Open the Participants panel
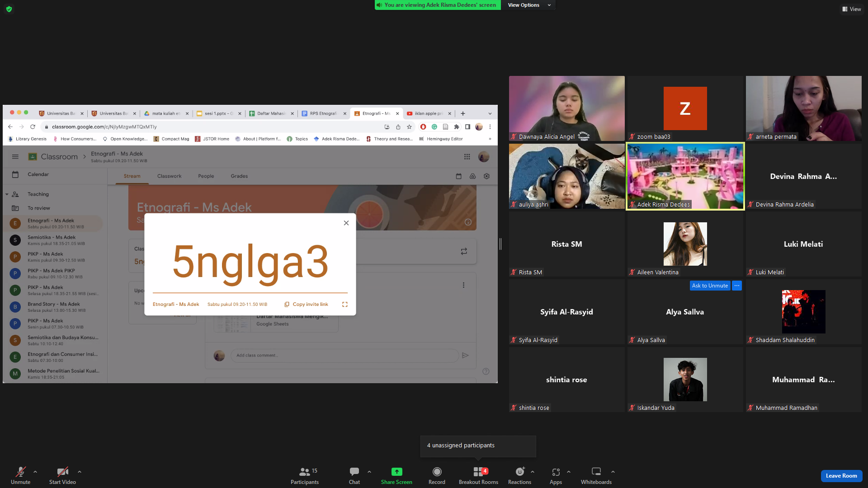 pyautogui.click(x=305, y=475)
